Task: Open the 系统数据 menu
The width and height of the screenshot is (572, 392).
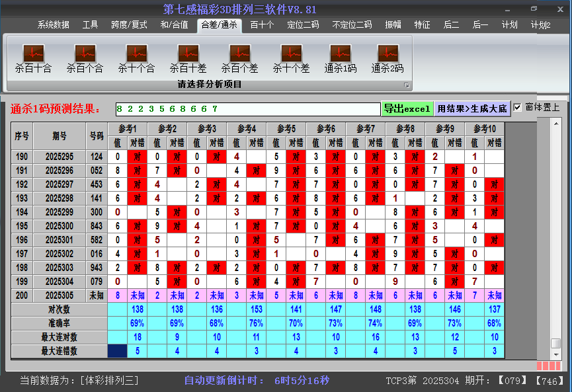Action: coord(53,25)
